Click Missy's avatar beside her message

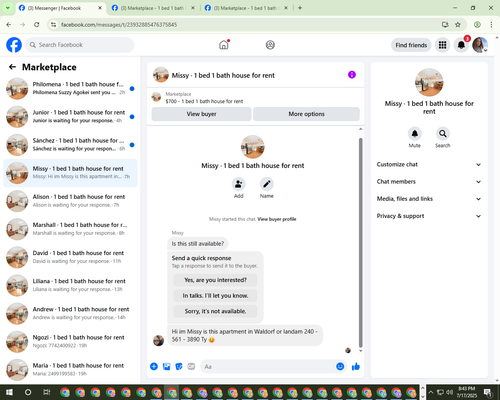158,340
